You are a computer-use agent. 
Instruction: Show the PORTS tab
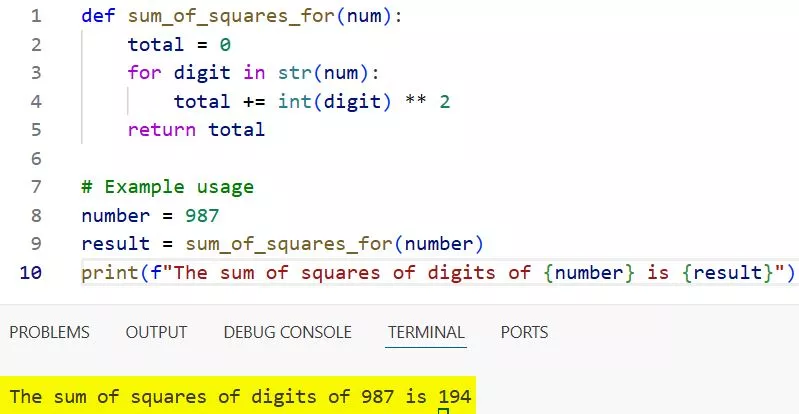[524, 332]
